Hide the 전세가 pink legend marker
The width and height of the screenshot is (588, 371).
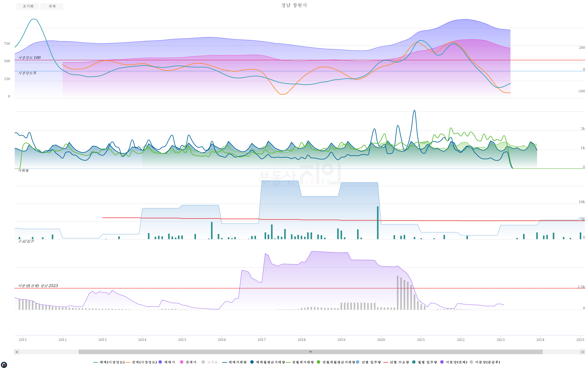(181, 362)
